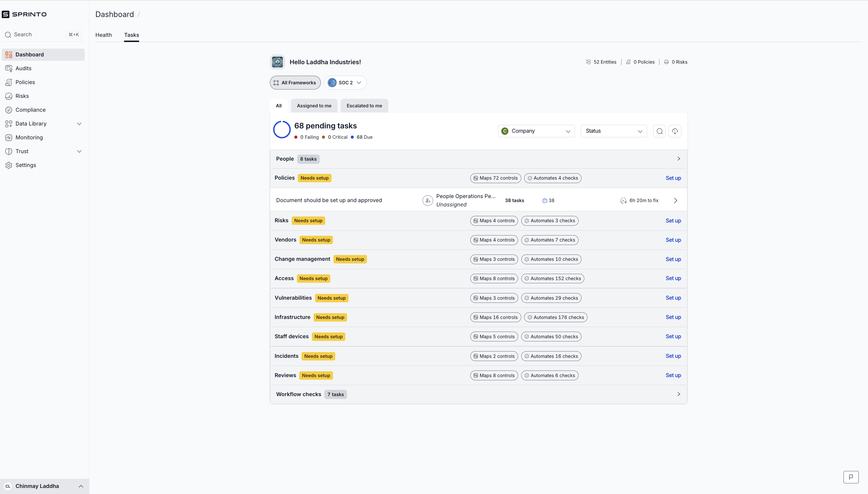Click the cloud download export icon
Screen dimensions: 868x494
tap(674, 131)
